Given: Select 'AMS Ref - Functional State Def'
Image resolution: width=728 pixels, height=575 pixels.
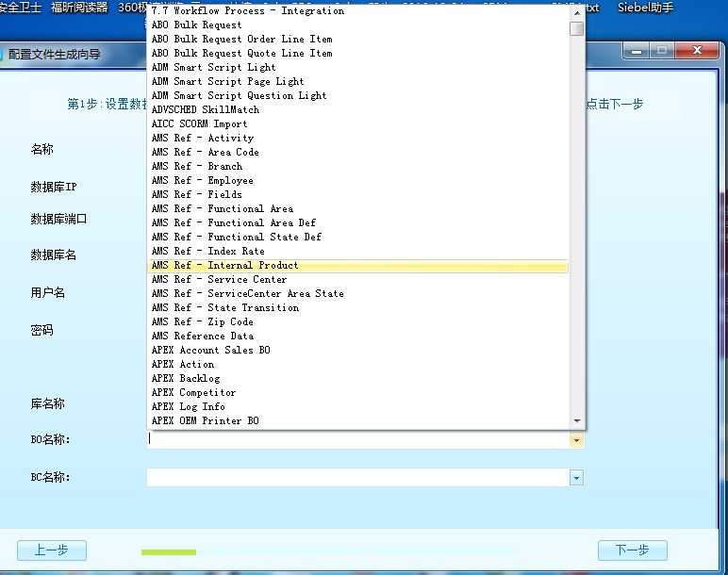Looking at the screenshot, I should tap(357, 238).
